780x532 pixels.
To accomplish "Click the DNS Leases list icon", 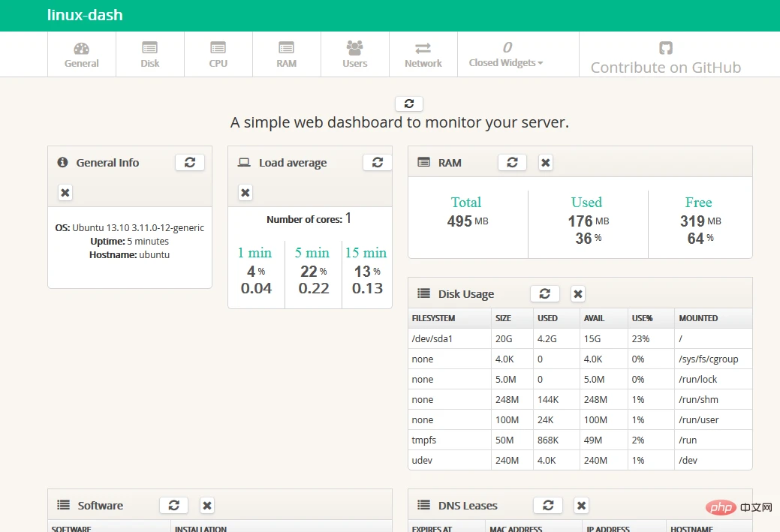I will 424,505.
